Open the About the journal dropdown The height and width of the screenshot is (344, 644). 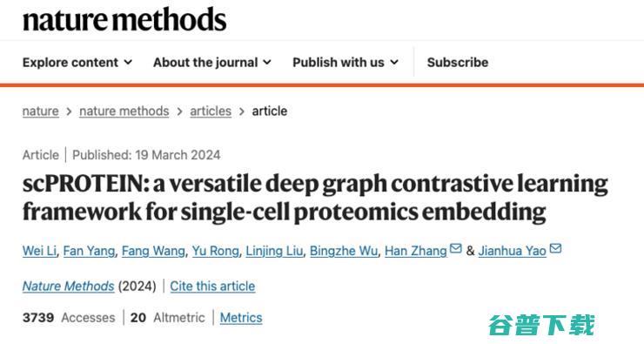pos(212,63)
